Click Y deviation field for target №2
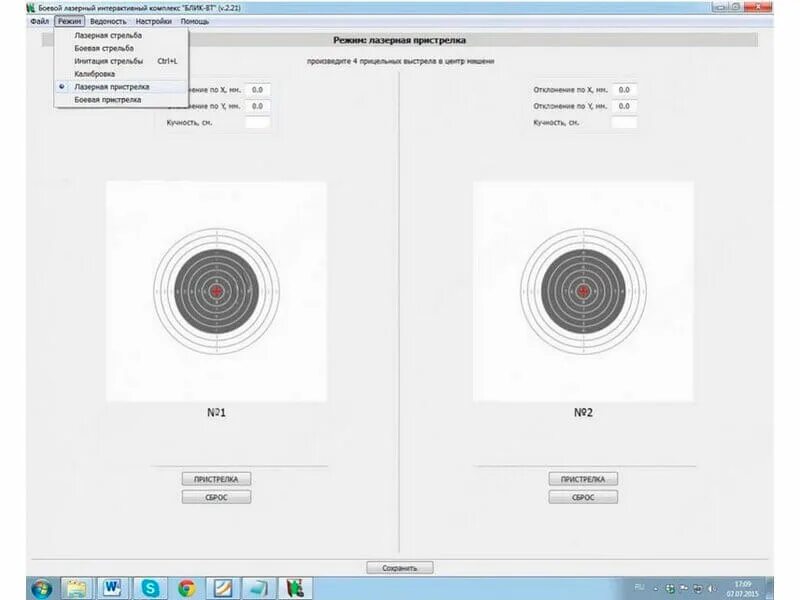Screen dimensions: 800x600 (x=624, y=106)
